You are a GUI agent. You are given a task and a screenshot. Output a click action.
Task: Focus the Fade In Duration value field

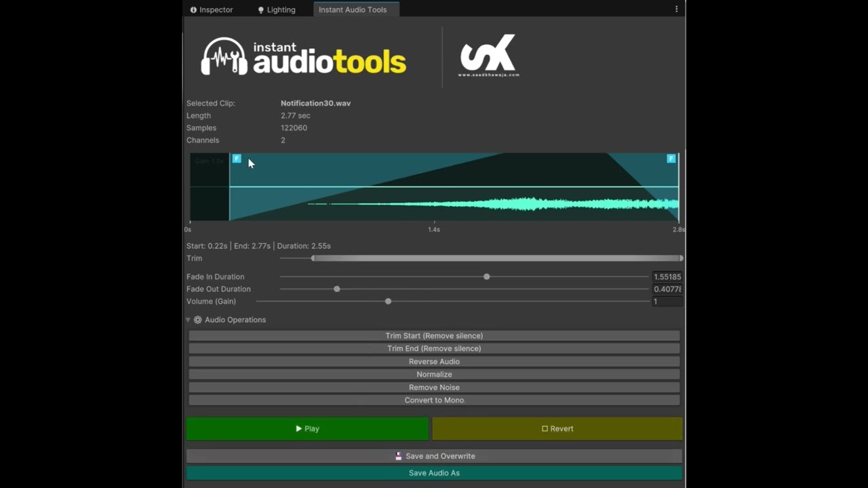667,277
